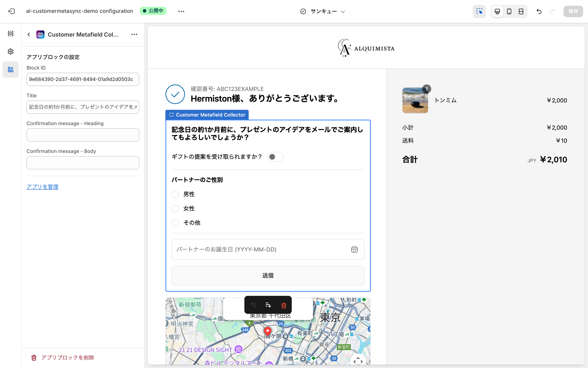Go back from Customer Metafield Collector panel
This screenshot has width=588, height=368.
click(x=29, y=35)
